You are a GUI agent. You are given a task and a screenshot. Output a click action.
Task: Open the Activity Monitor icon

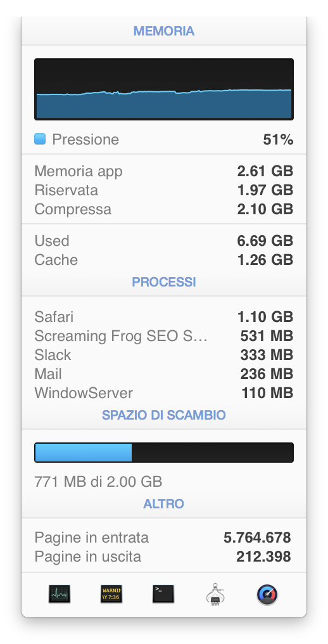(59, 594)
